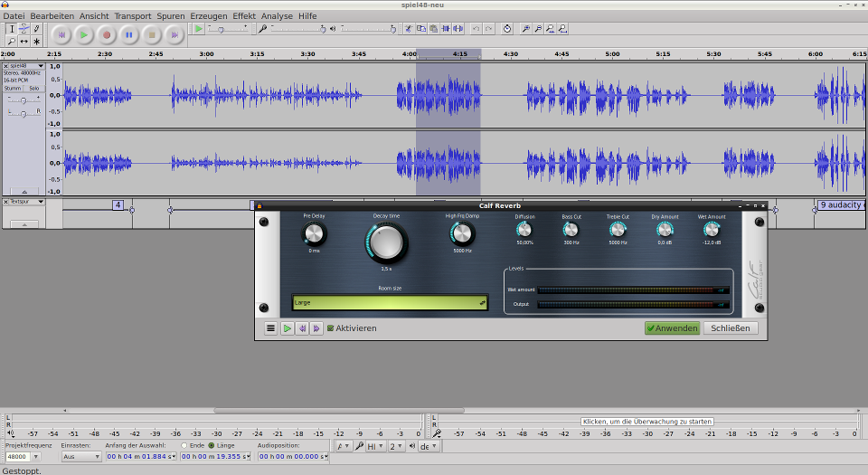Skip forward in Calf Reverb preview
This screenshot has height=475, width=868.
point(316,328)
